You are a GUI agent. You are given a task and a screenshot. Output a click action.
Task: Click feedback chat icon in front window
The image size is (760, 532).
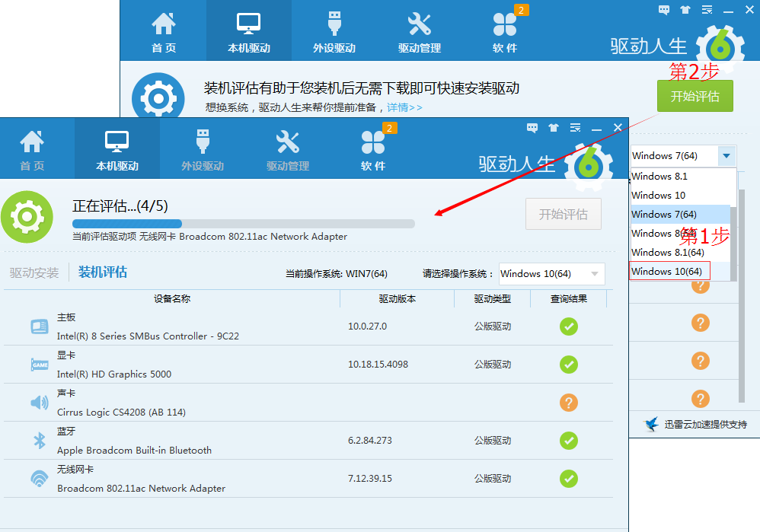532,128
